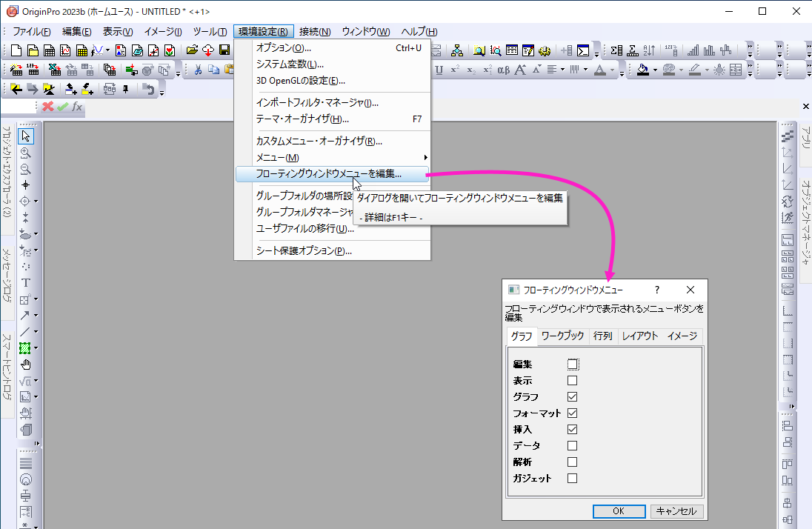The image size is (812, 529).
Task: Click the fill color bucket swatch
Action: (x=642, y=70)
